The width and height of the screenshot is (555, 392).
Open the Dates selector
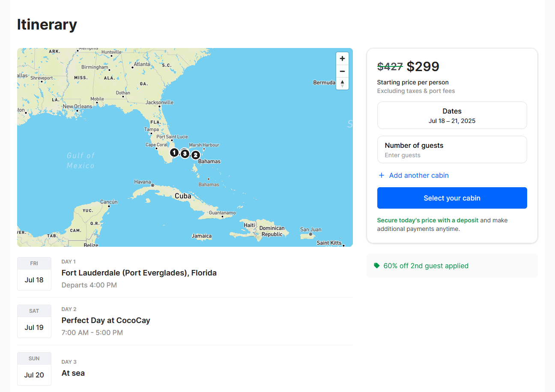click(x=452, y=115)
